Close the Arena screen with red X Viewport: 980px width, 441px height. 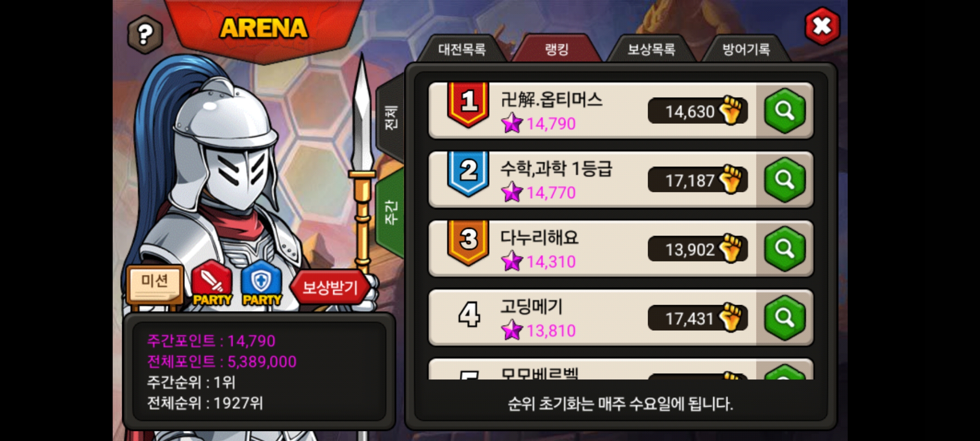(x=822, y=26)
